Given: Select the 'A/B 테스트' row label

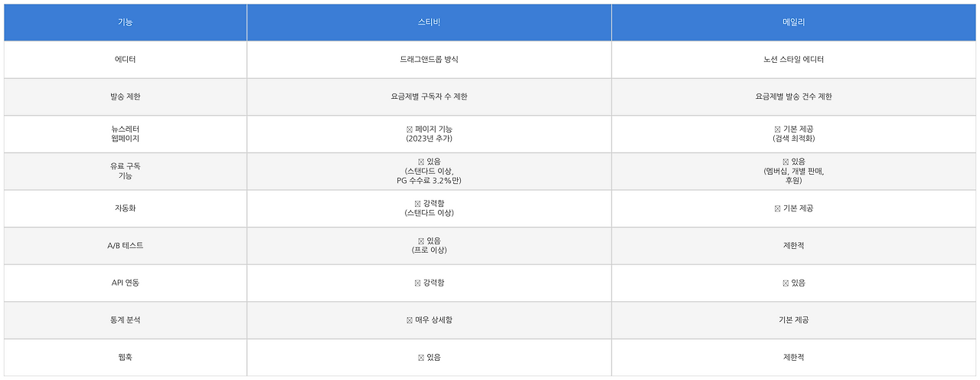Looking at the screenshot, I should click(x=126, y=246).
